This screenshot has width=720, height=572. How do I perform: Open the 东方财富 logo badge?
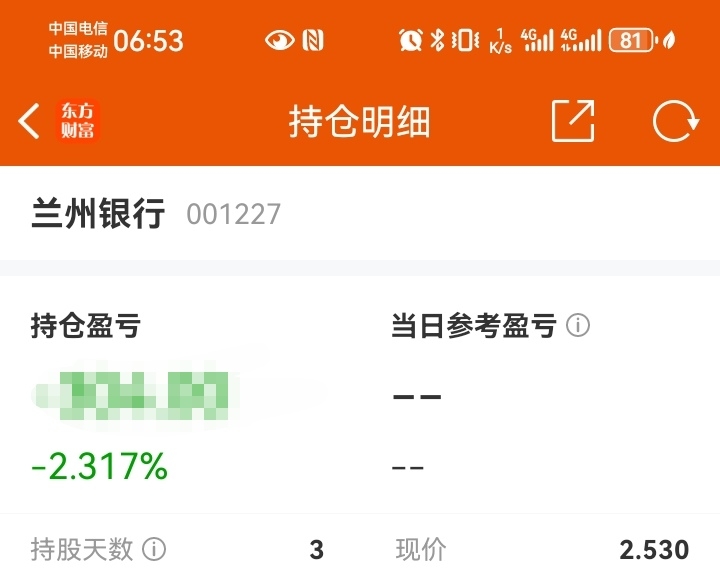pyautogui.click(x=78, y=121)
